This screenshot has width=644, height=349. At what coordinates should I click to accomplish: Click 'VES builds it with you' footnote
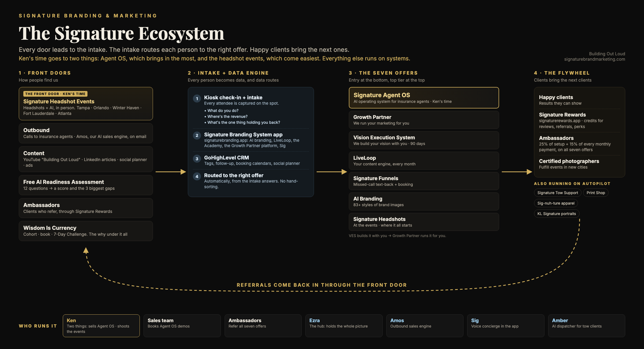click(x=397, y=236)
